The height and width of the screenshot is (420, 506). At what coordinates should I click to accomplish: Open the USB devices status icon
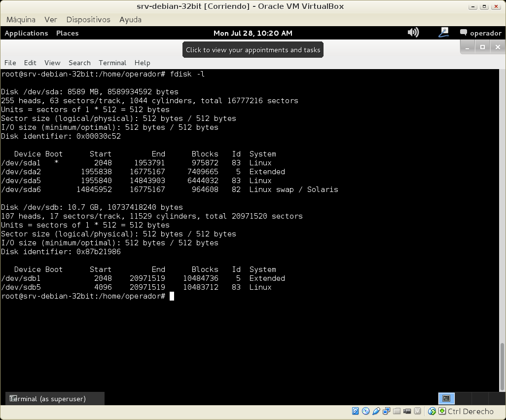click(376, 411)
